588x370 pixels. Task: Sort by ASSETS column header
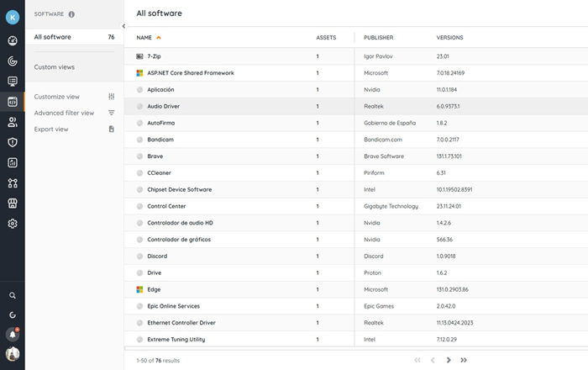coord(326,38)
